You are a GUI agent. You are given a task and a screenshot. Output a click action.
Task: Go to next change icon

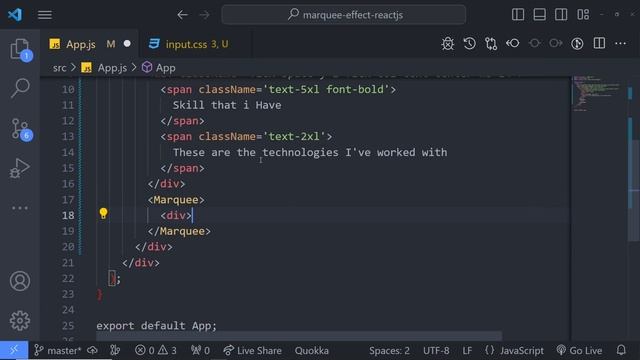[556, 43]
